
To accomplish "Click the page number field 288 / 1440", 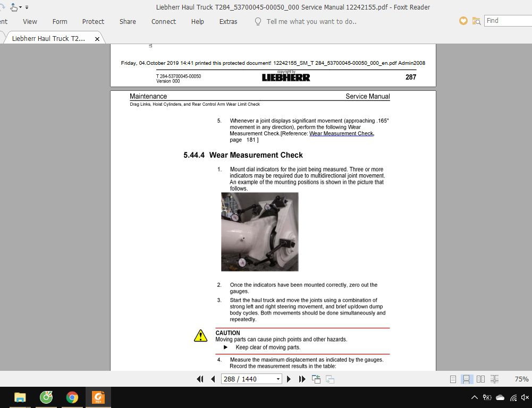I will pyautogui.click(x=248, y=379).
